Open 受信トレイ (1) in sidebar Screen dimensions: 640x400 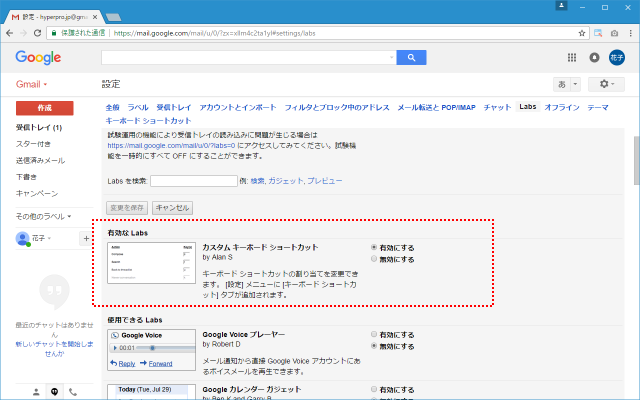(39, 127)
